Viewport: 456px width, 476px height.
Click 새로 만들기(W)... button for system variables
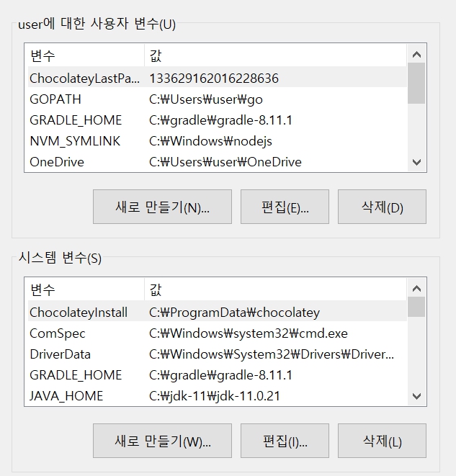coord(162,441)
